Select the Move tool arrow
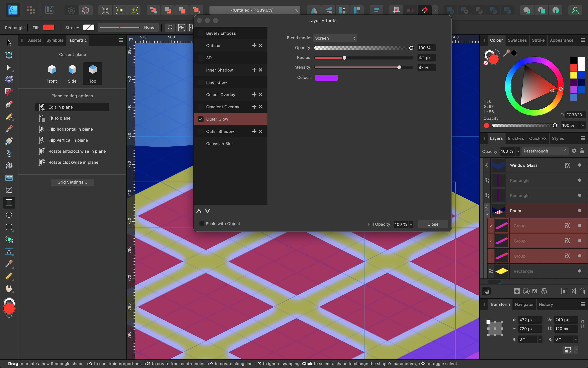Screen dimensions: 588x368 coord(9,43)
